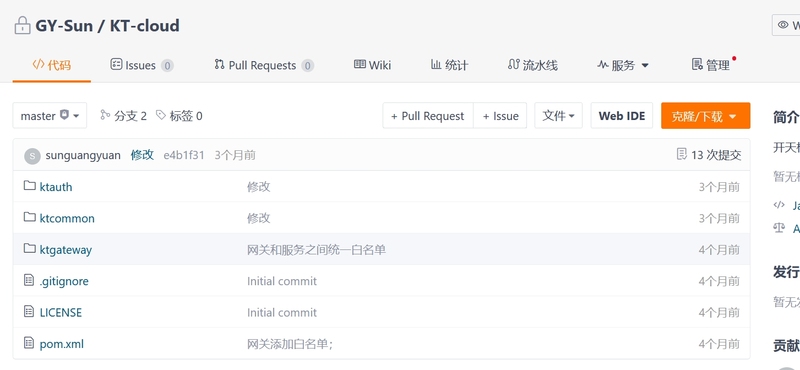This screenshot has width=800, height=370.
Task: Open the sunguangyuan author profile link
Action: [83, 155]
